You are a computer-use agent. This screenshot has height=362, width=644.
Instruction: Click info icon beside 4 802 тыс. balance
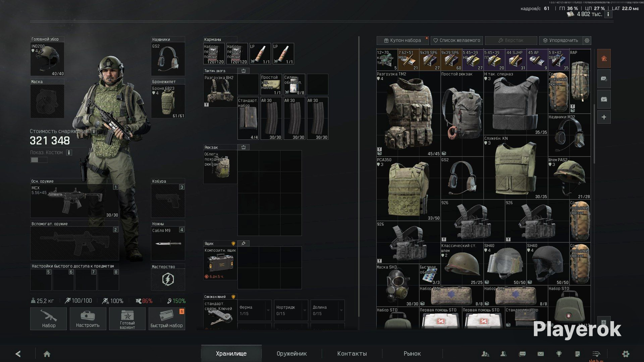(608, 14)
